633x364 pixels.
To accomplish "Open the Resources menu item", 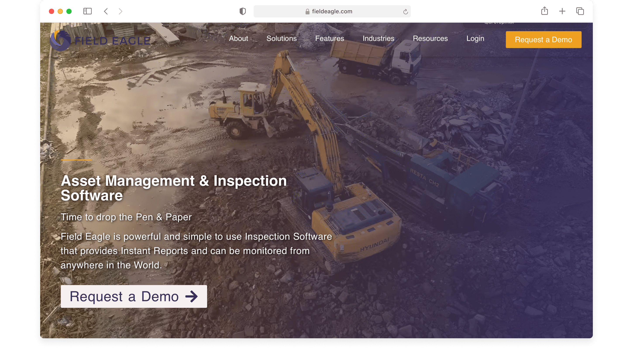I will click(430, 39).
